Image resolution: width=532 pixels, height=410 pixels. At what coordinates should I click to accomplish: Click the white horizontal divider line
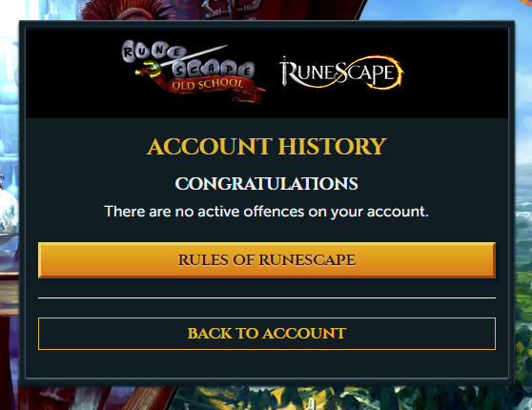pos(267,298)
